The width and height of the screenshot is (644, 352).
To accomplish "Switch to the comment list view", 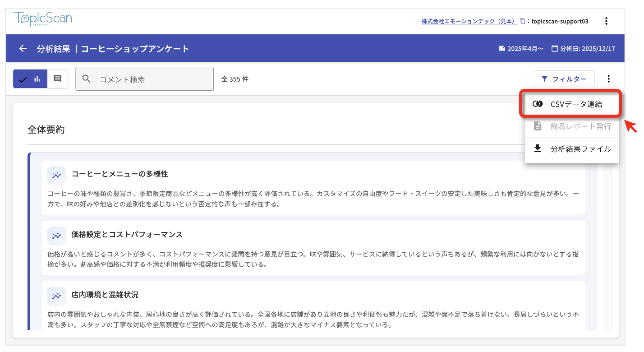I will pos(58,79).
